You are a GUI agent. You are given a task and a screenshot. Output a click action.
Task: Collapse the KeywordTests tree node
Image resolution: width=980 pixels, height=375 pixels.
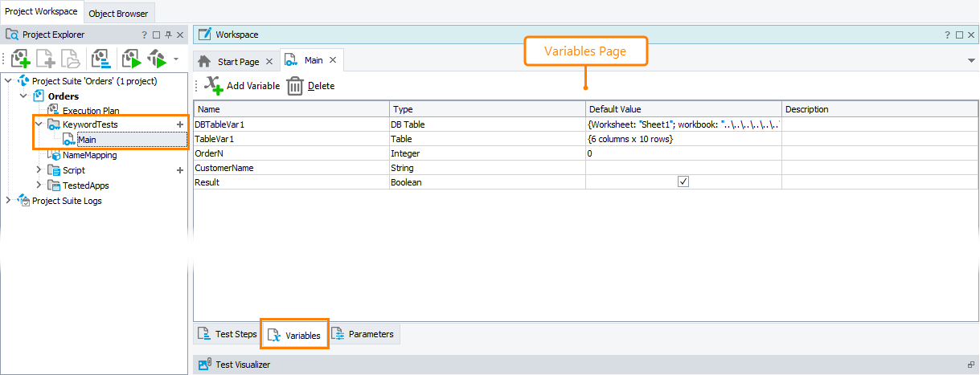click(x=39, y=124)
